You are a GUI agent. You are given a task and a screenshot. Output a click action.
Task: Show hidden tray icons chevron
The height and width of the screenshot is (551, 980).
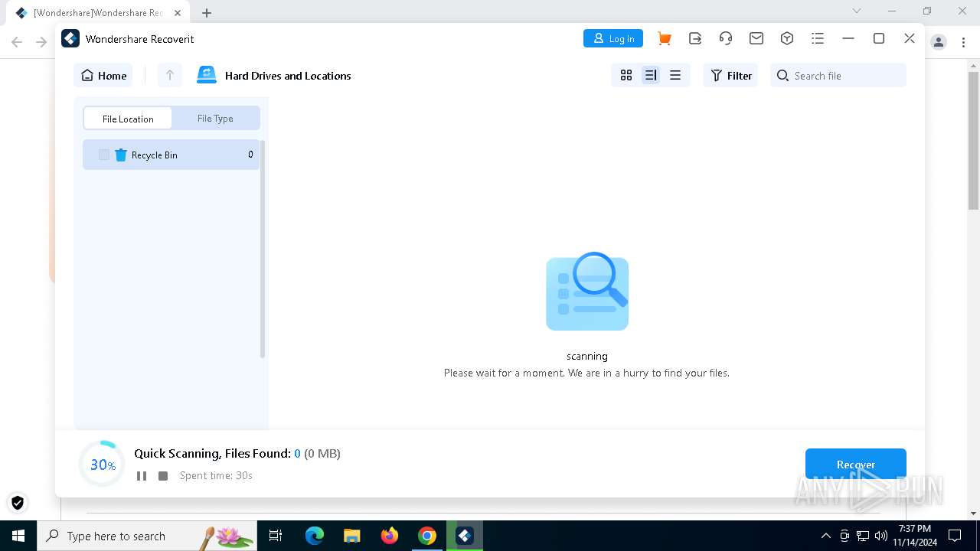pos(825,536)
